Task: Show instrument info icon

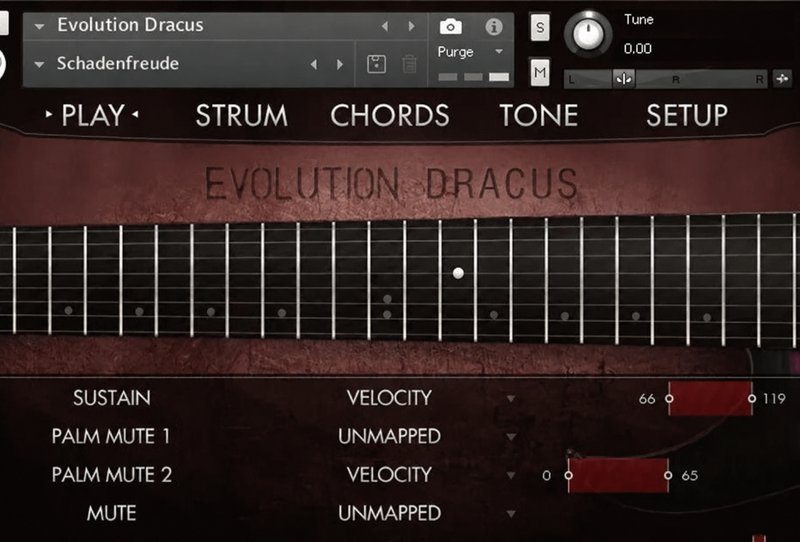Action: (493, 27)
